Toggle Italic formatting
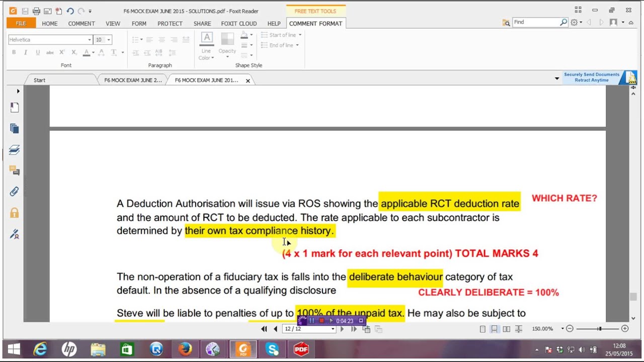Screen dimensions: 644x362 [26, 52]
